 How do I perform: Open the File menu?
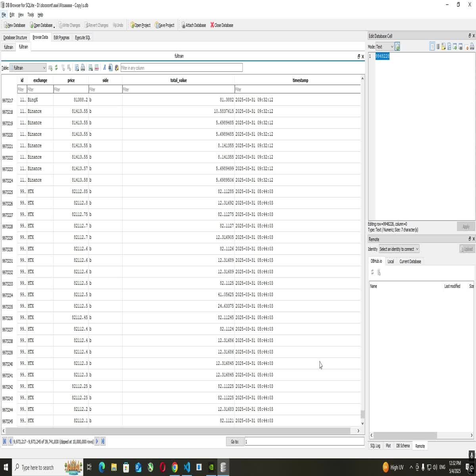point(4,15)
